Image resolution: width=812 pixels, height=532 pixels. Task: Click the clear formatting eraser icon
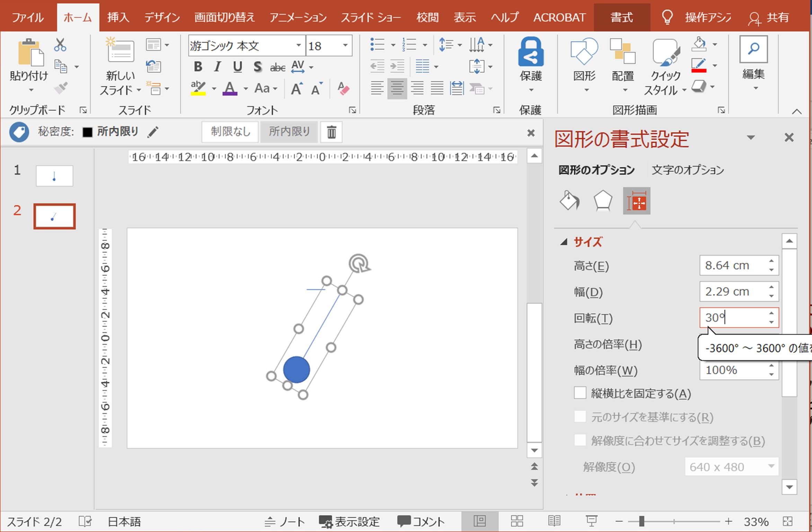pos(343,89)
